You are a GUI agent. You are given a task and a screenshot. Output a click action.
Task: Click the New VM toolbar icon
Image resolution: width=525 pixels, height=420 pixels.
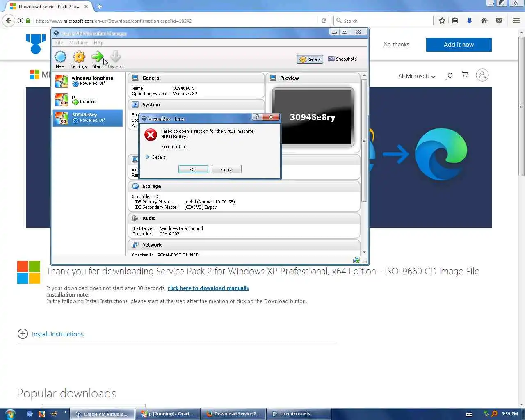[60, 59]
